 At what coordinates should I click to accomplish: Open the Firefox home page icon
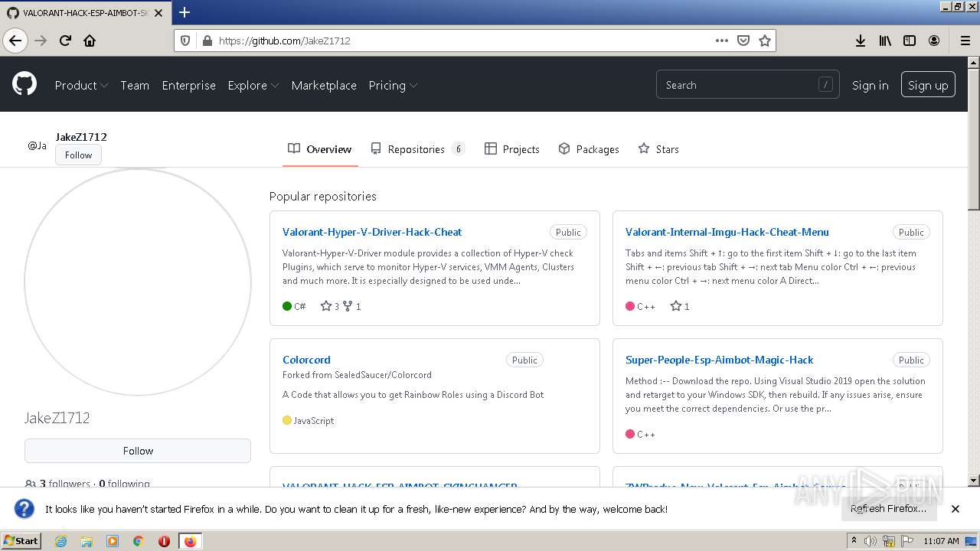click(90, 41)
